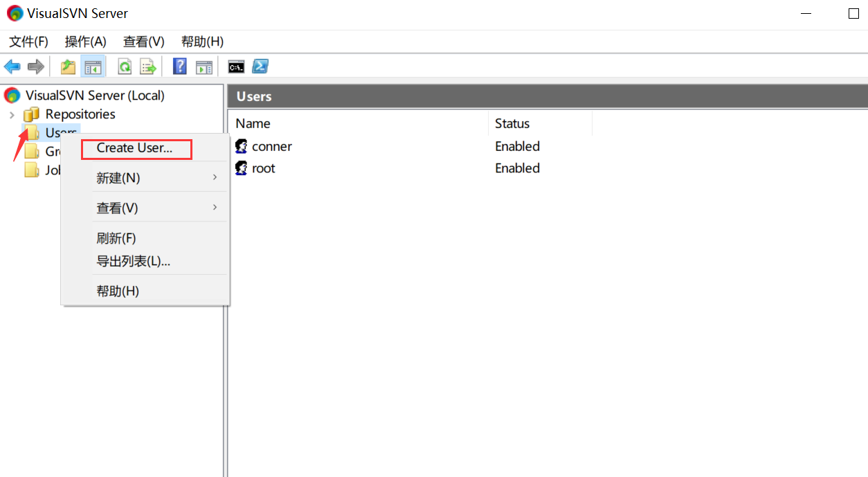Maximize the VisualSVN Server window
Image resolution: width=868 pixels, height=477 pixels.
[x=853, y=14]
